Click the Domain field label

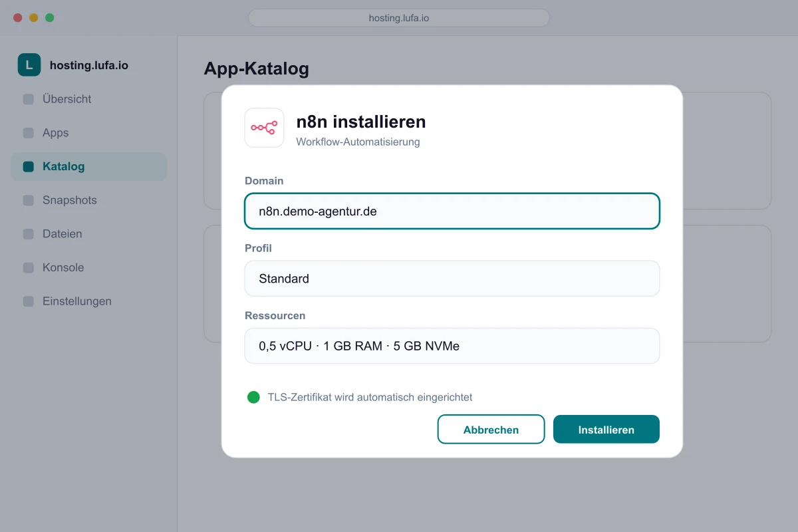click(264, 181)
